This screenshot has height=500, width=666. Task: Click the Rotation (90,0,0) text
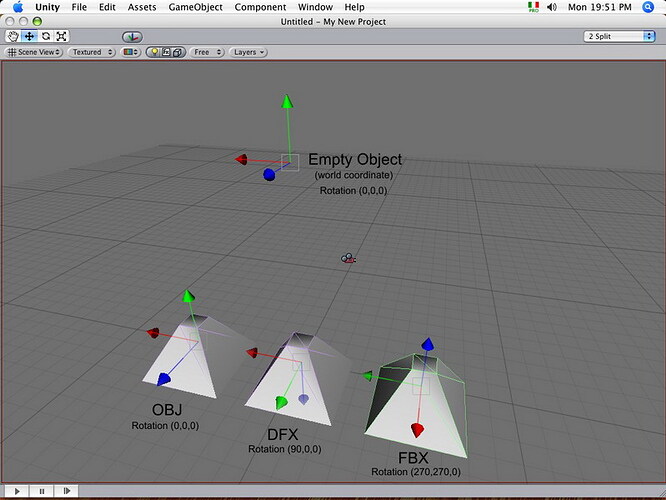tap(285, 449)
